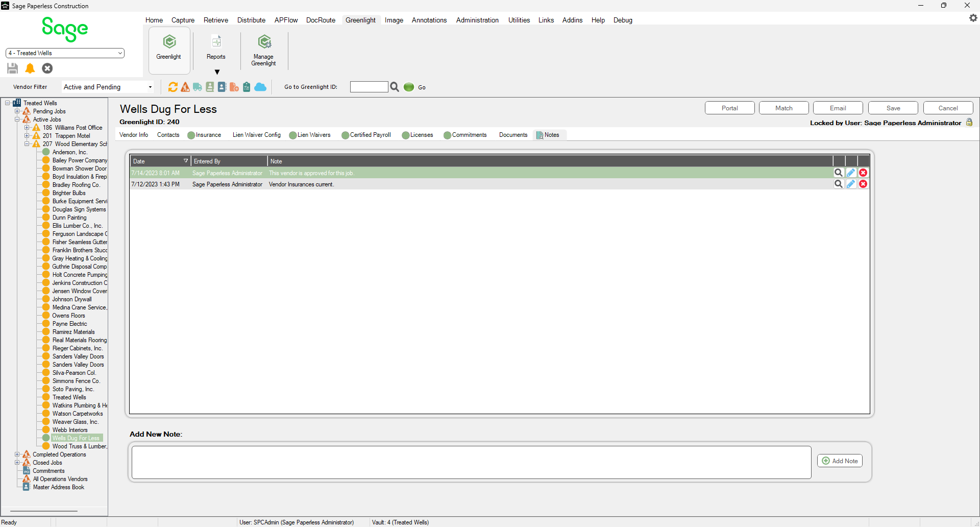View the 7/14/2023 note with its magnifier icon
The image size is (980, 527).
click(x=838, y=173)
